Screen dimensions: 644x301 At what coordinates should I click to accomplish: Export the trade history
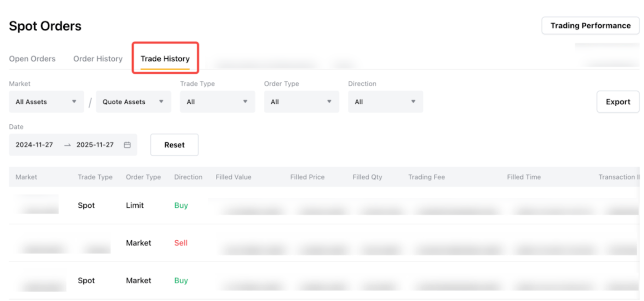pos(617,102)
